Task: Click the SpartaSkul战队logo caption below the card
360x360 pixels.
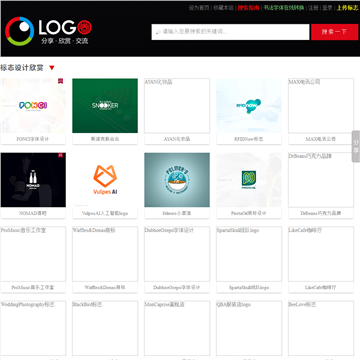Action: [249, 288]
